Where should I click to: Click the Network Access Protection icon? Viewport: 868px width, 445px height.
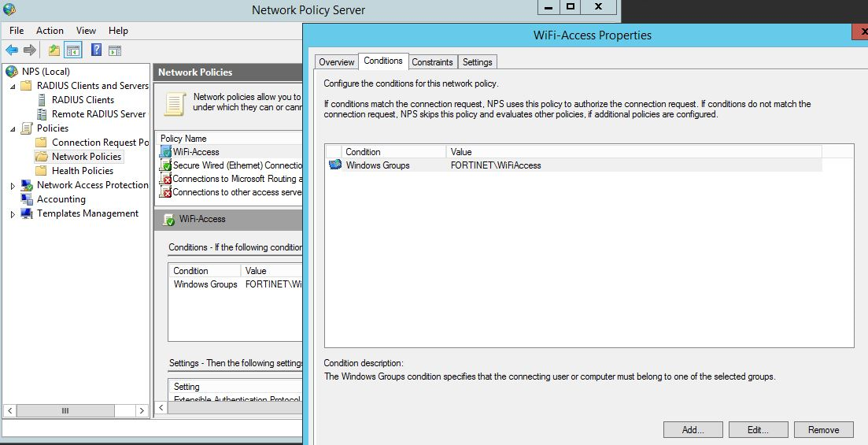click(x=27, y=185)
